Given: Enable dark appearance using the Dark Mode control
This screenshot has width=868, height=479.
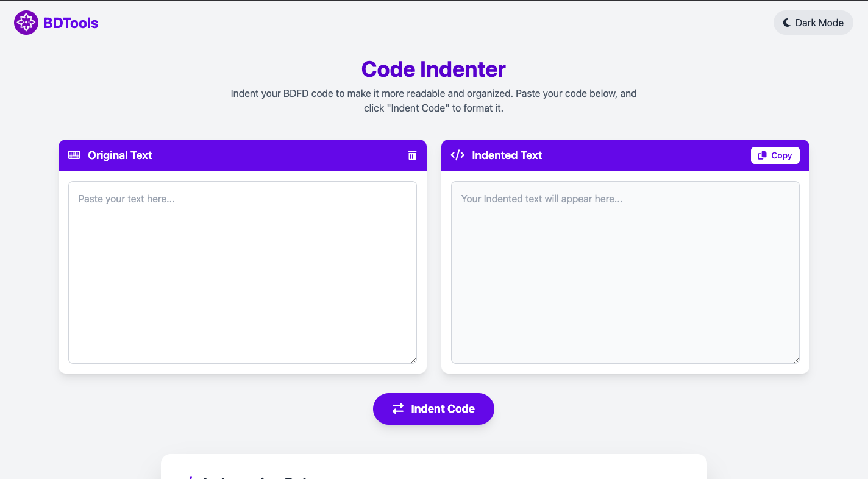Looking at the screenshot, I should pos(813,22).
